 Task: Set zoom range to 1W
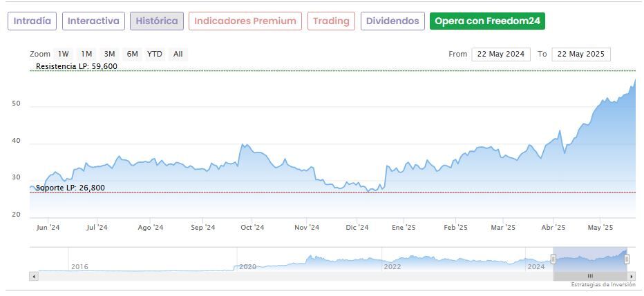(x=64, y=54)
